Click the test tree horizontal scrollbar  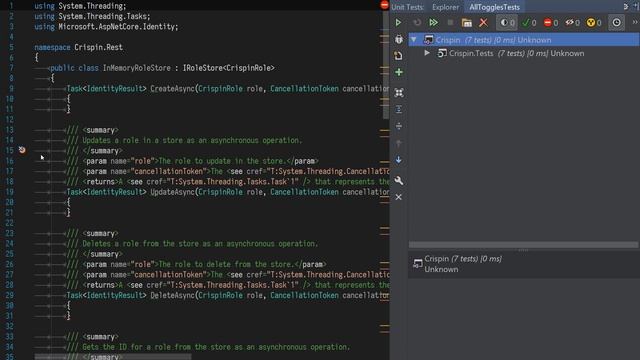click(x=523, y=244)
